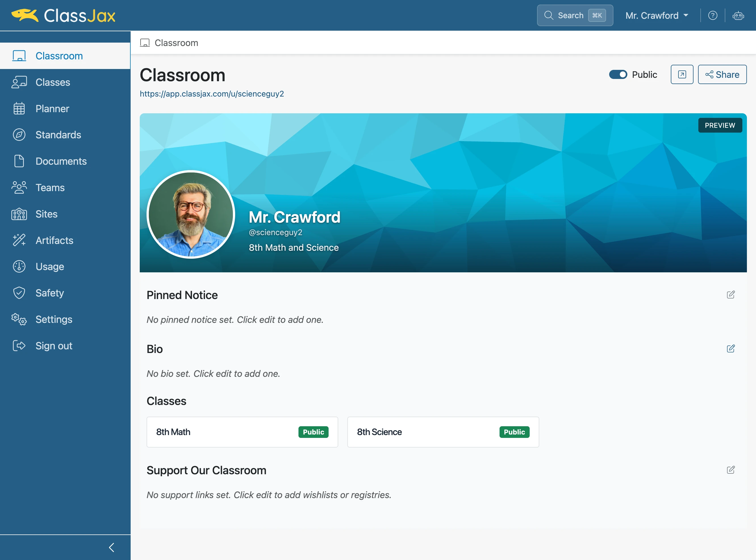Toggle the Public classroom switch
756x560 pixels.
(x=618, y=74)
